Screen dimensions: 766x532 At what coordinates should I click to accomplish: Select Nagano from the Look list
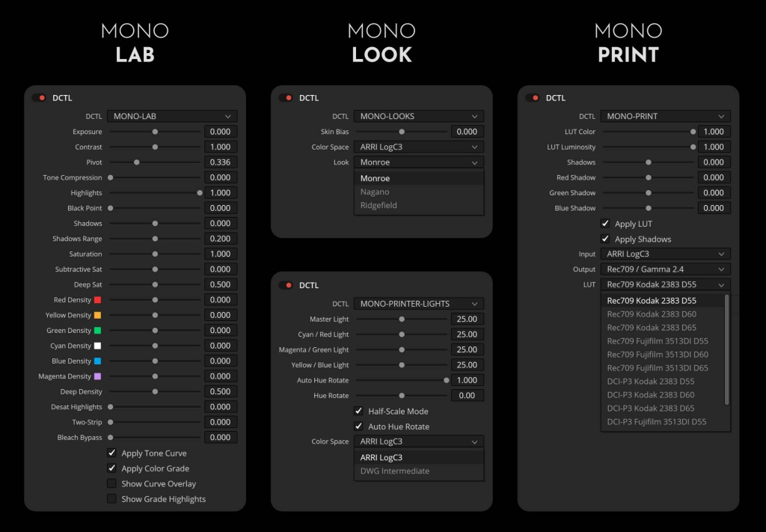click(x=375, y=192)
